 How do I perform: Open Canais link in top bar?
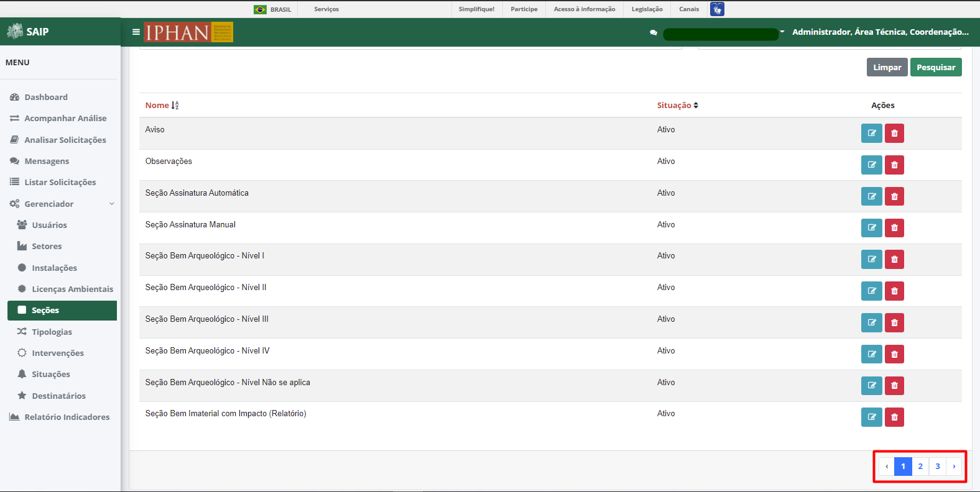(689, 9)
